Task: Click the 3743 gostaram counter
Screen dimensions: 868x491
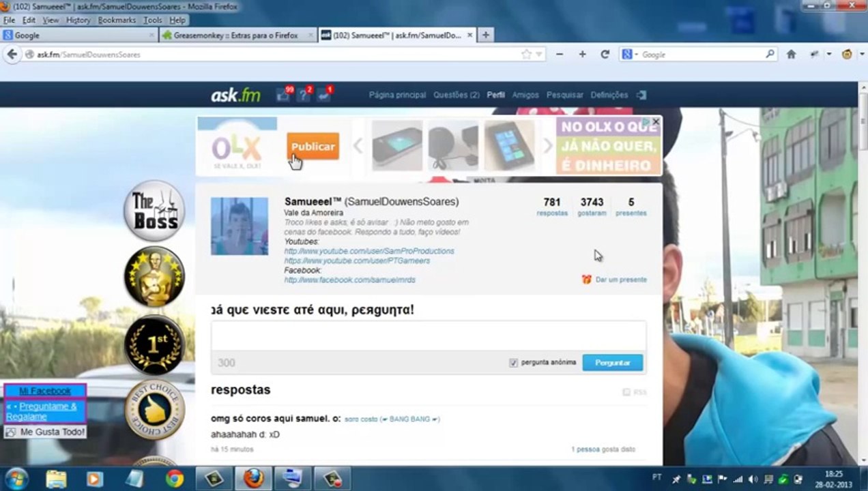Action: 592,207
